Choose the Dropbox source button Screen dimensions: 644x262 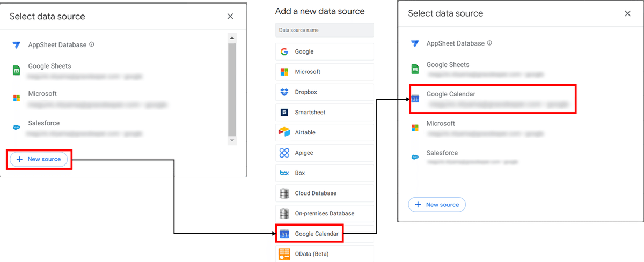point(325,92)
